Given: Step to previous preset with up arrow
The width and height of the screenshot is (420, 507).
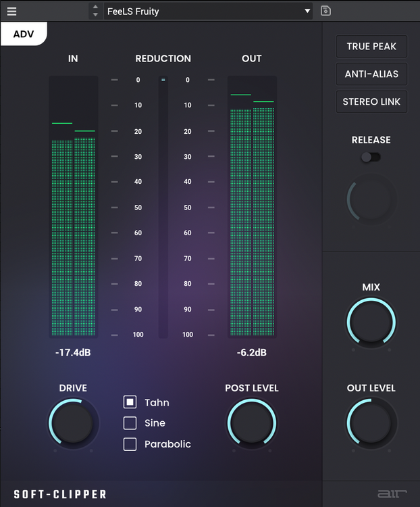Looking at the screenshot, I should tap(95, 7).
